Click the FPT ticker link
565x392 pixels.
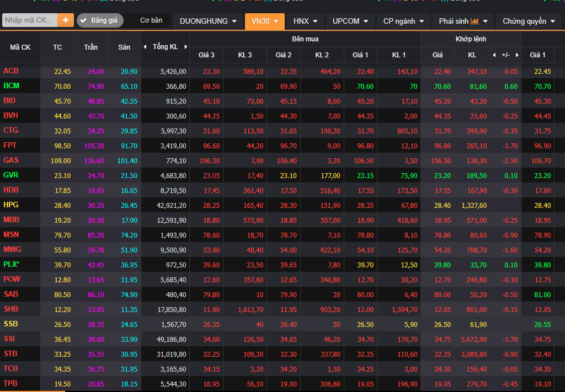[x=10, y=145]
